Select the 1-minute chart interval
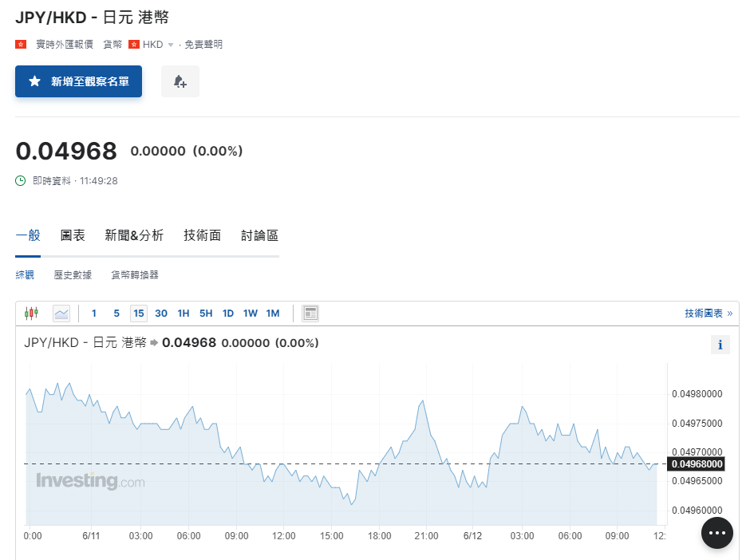This screenshot has height=560, width=750. click(x=94, y=314)
